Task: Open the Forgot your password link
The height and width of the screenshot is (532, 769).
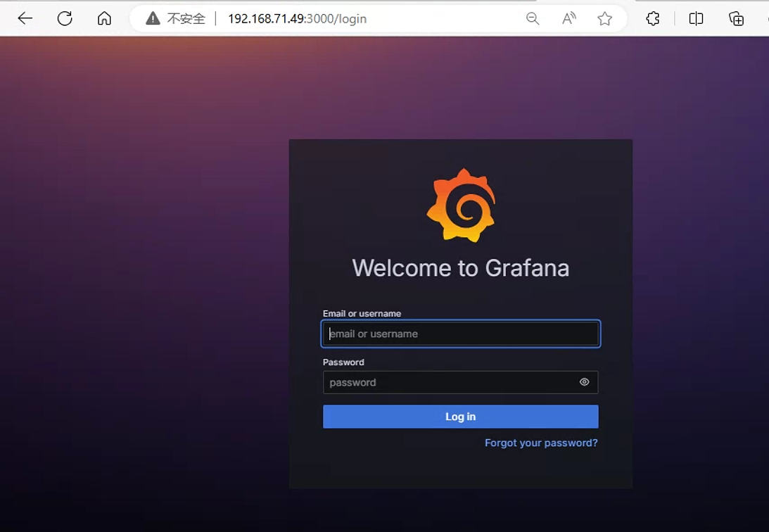Action: coord(541,443)
